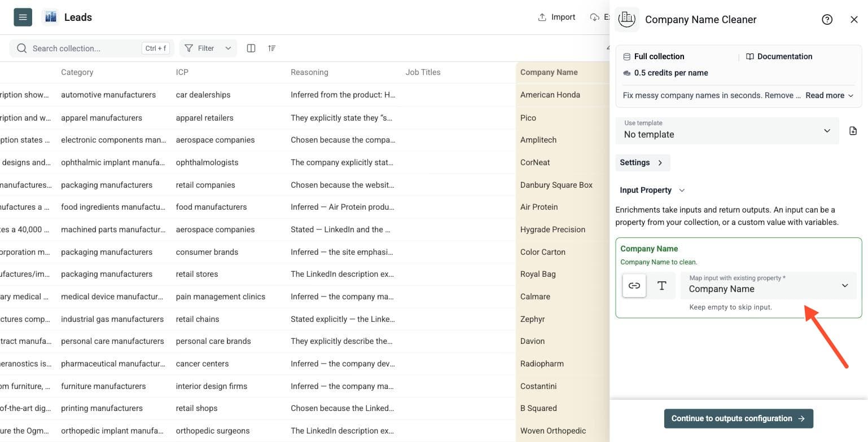Open the hamburger main menu
Image resolution: width=868 pixels, height=442 pixels.
[23, 17]
